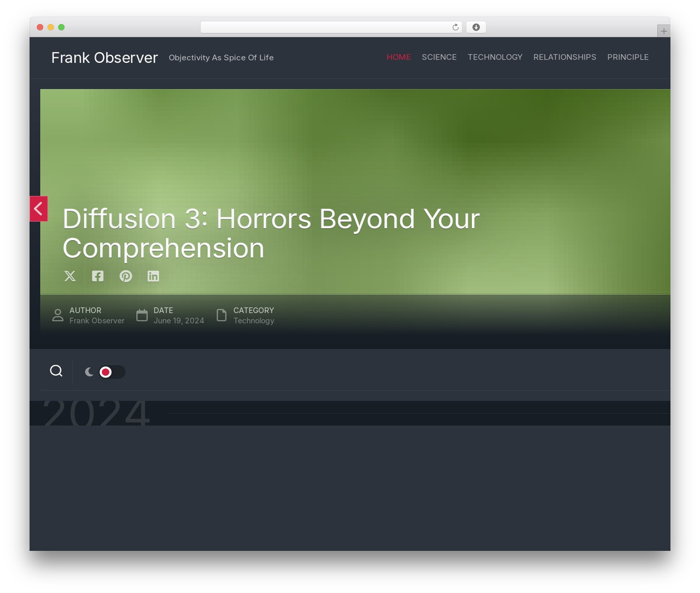Open the search magnifier icon
Image resolution: width=700 pixels, height=593 pixels.
[x=56, y=371]
